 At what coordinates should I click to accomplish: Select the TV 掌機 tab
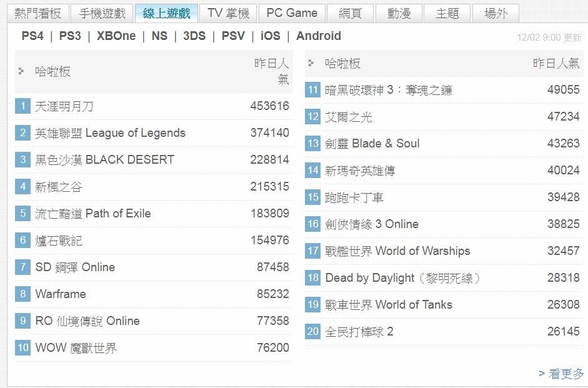click(x=228, y=13)
